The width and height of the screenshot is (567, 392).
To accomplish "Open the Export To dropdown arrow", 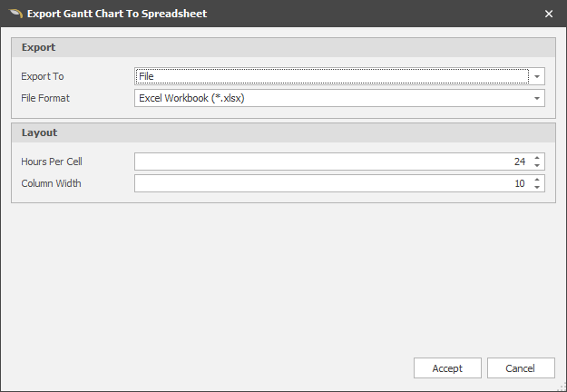I will tap(537, 76).
